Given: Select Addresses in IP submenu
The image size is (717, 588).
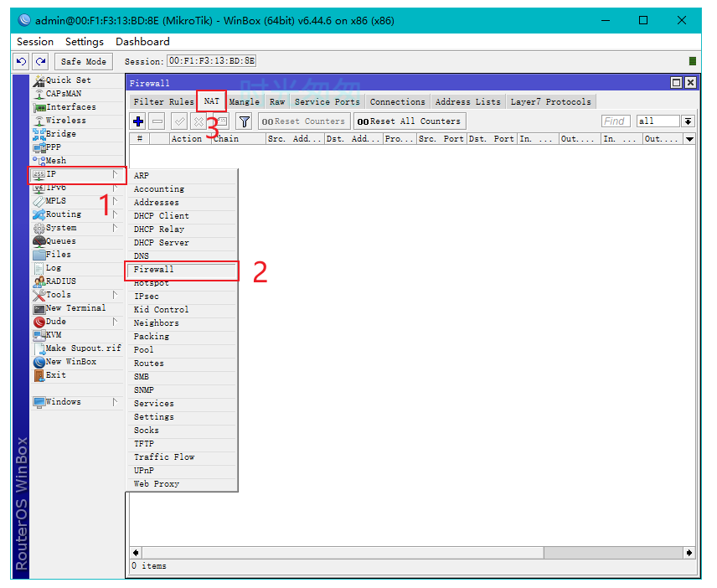Looking at the screenshot, I should tap(182, 203).
